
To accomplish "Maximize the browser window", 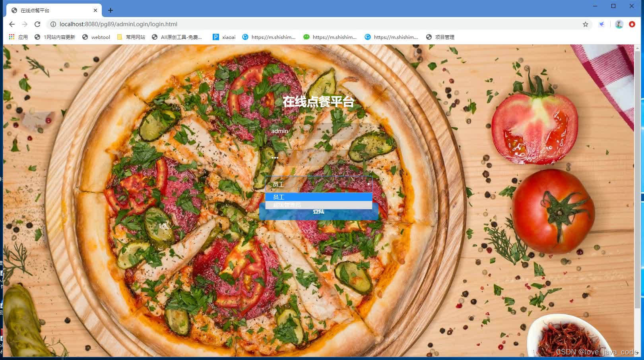I will point(613,6).
